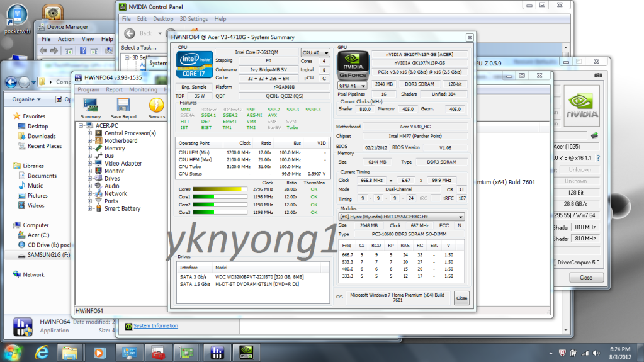Open the Report menu in HWiNFO64

pos(114,89)
